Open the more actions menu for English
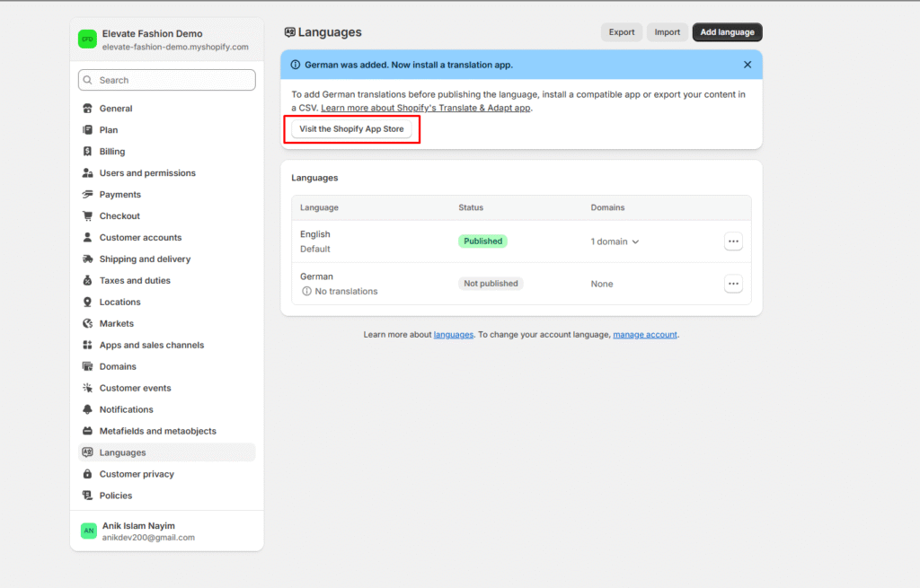This screenshot has width=920, height=588. [x=733, y=241]
